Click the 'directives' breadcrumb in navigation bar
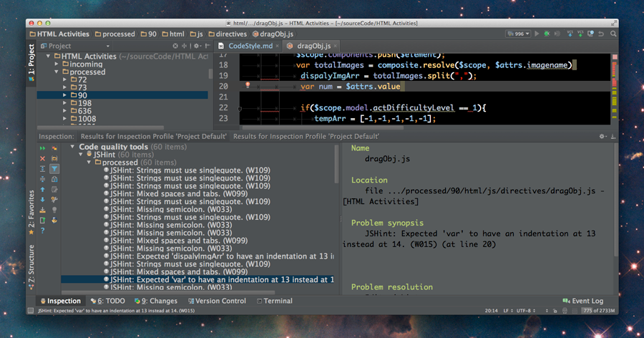This screenshot has width=644, height=338. click(x=228, y=34)
